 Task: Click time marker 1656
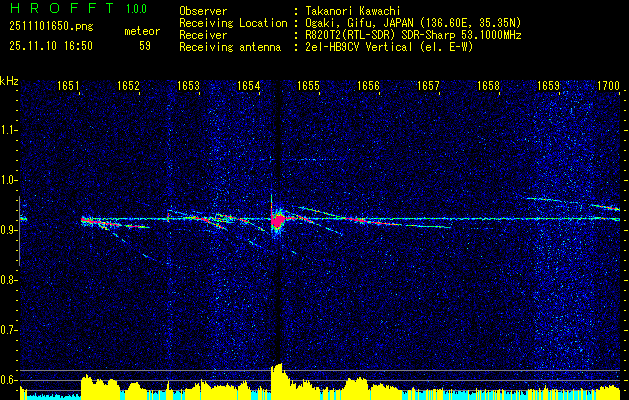pos(368,85)
